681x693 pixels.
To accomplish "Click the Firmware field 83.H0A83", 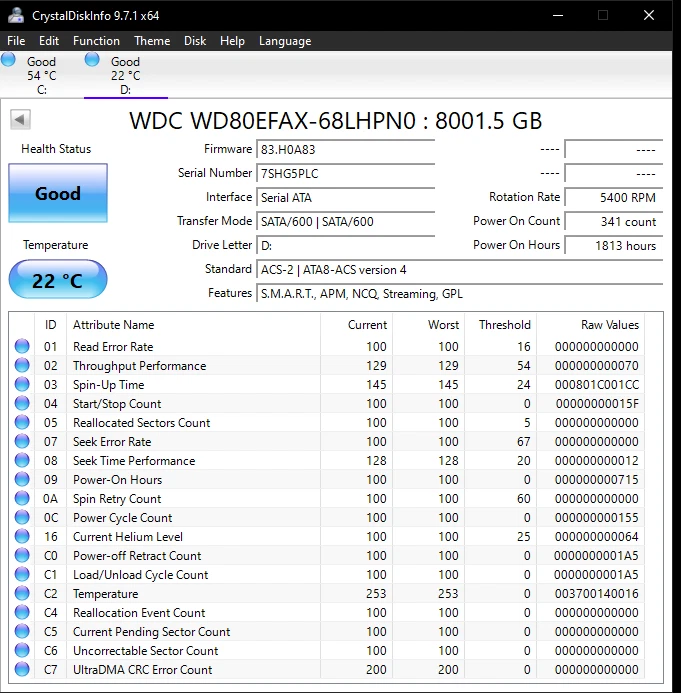I will (x=346, y=149).
